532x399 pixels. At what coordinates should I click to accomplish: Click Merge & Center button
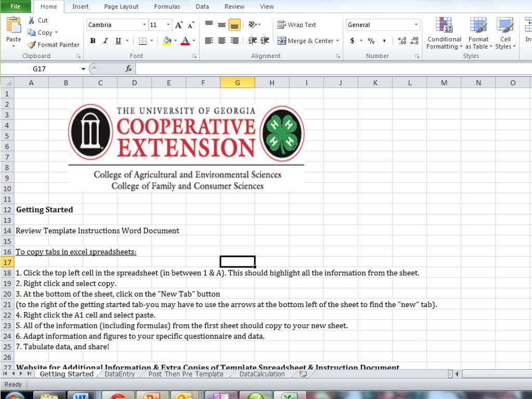(x=305, y=41)
